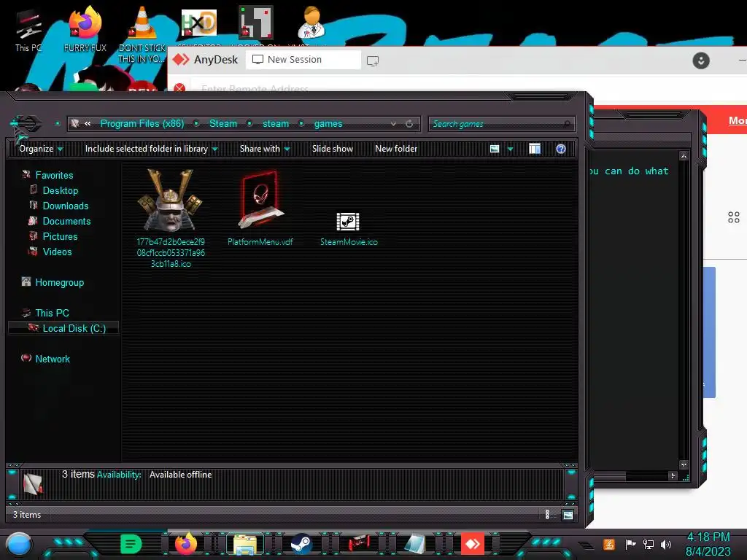This screenshot has height=560, width=747.
Task: Refresh the games folder view
Action: (x=409, y=124)
